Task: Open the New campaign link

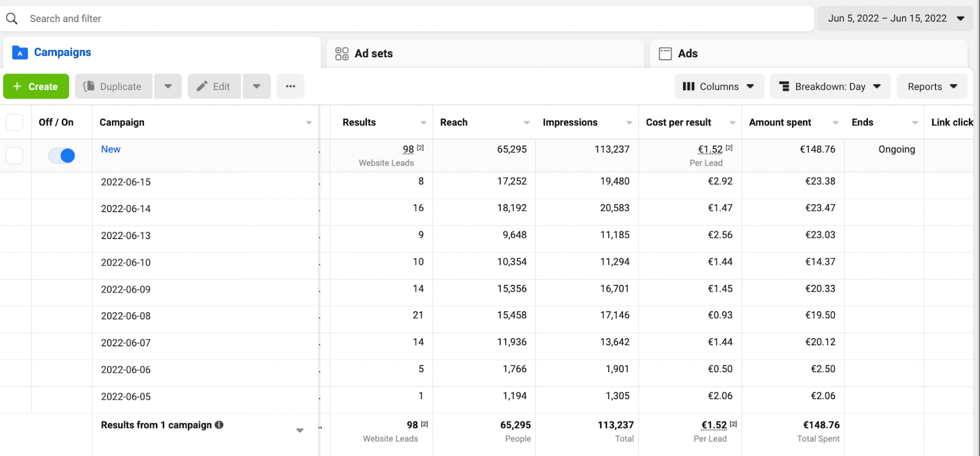Action: (111, 150)
